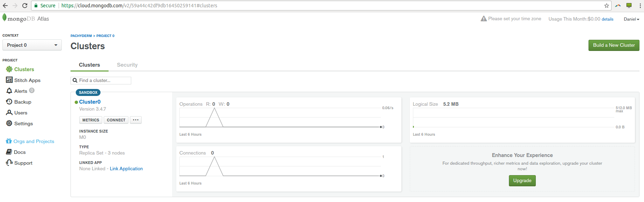
Task: Click the Upgrade button
Action: point(522,181)
